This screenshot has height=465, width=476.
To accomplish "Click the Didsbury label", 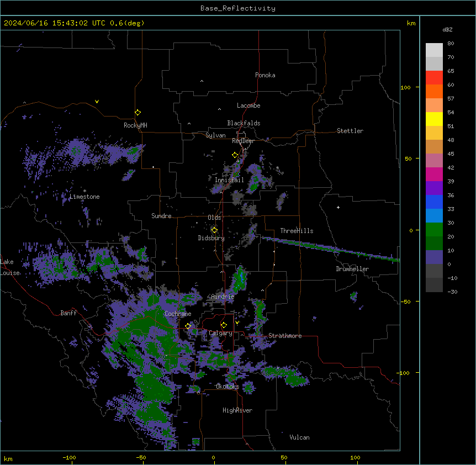I will (x=211, y=238).
